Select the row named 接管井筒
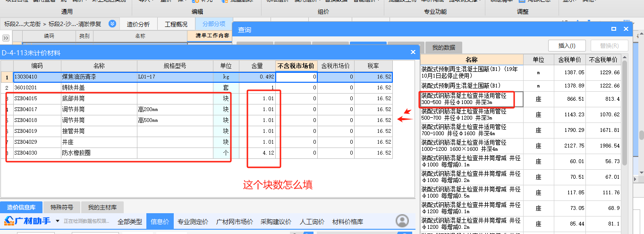644x234 pixels. click(x=196, y=131)
